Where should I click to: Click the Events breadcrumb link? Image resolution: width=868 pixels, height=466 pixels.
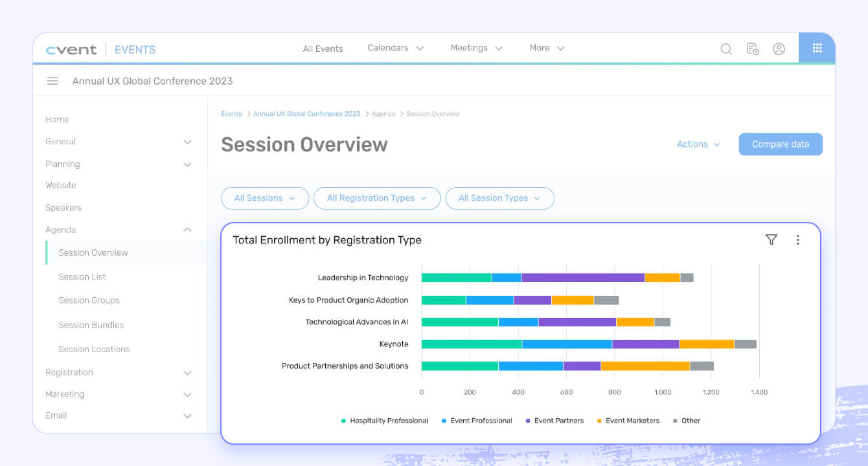tap(231, 114)
